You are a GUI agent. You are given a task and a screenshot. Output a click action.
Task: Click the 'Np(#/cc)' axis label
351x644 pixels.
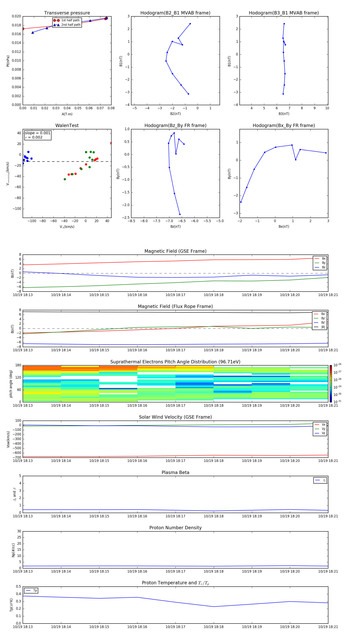pos(13,550)
